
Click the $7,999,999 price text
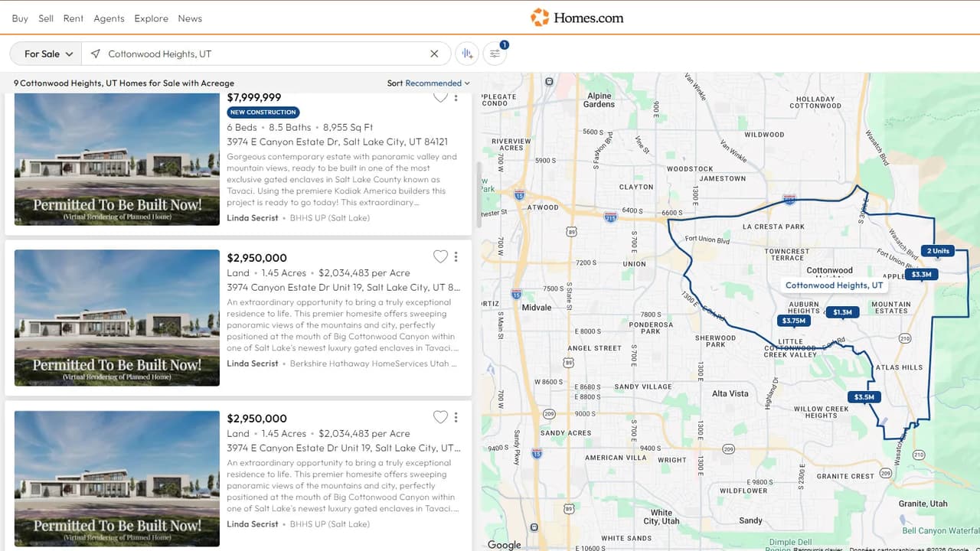click(x=254, y=97)
